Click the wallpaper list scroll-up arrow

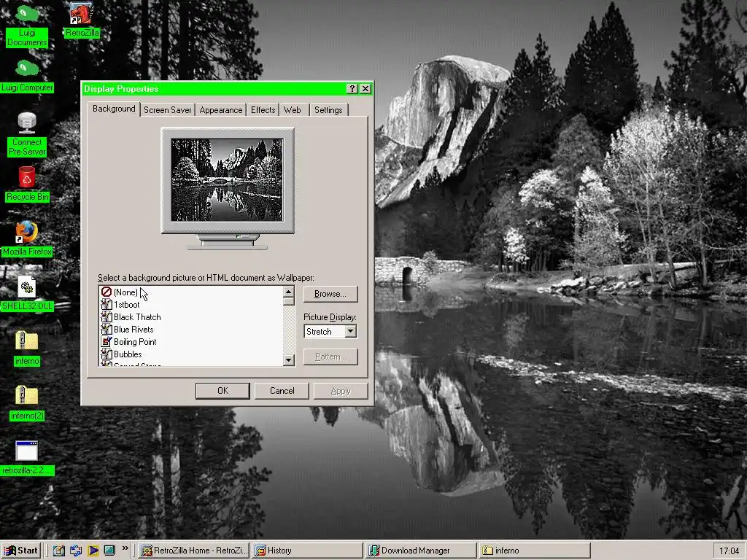288,292
